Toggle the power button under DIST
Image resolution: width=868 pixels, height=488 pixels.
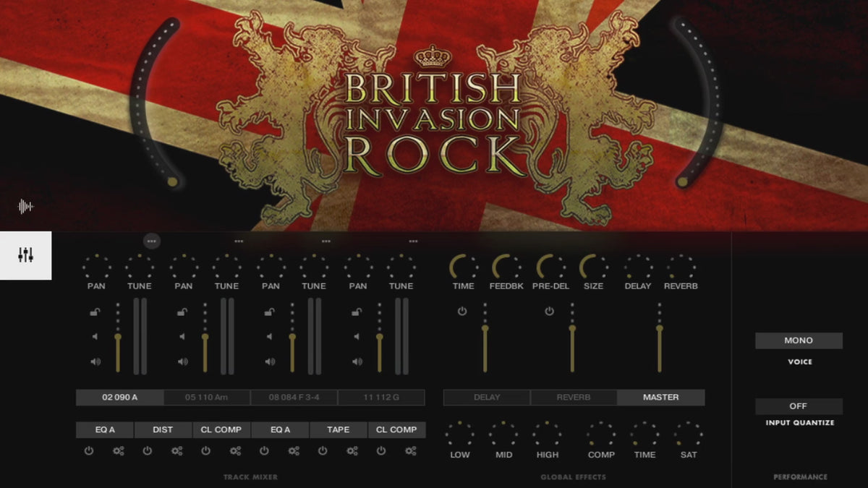(148, 451)
